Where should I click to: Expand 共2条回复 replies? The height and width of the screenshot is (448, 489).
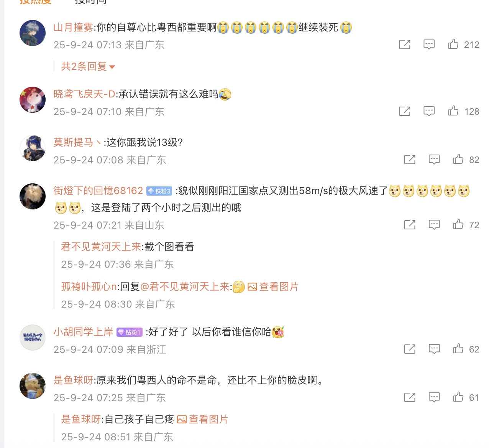pos(88,66)
